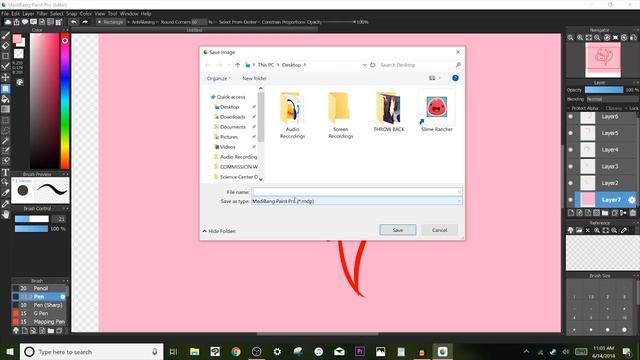
Task: Click the cloud icon in top toolbar
Action: click(8, 22)
